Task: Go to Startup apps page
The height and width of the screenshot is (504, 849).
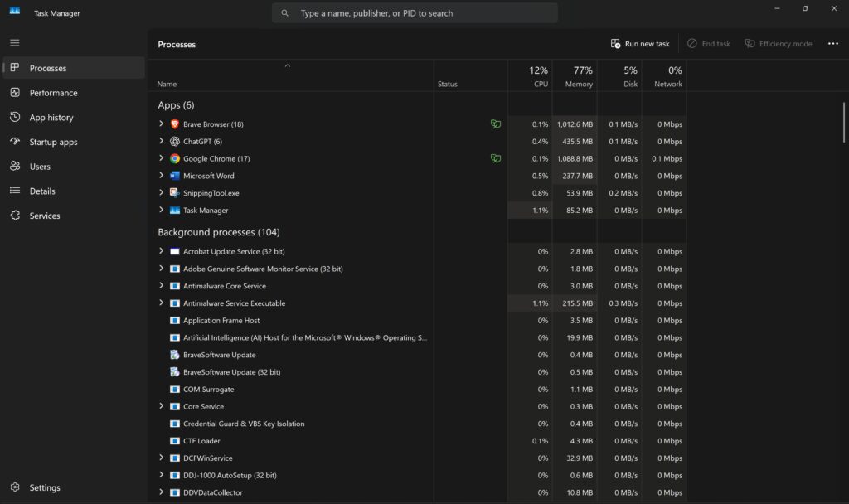Action: 74,142
